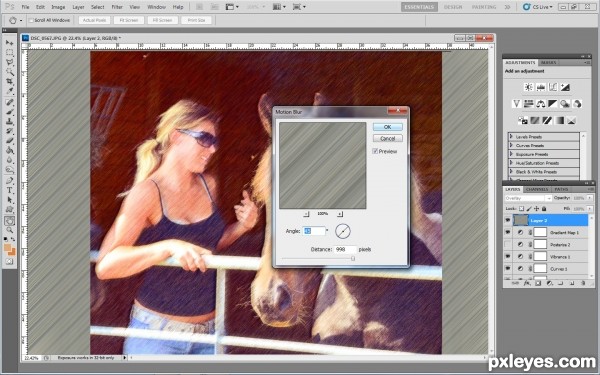600x375 pixels.
Task: Add a Black & White adjustment
Action: coord(553,104)
